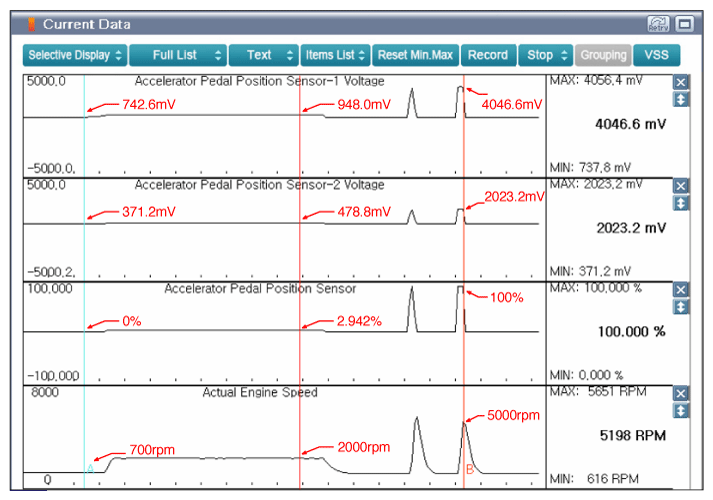Screen dimensions: 713x500
Task: Maximize the Current Data panel
Action: pos(685,23)
